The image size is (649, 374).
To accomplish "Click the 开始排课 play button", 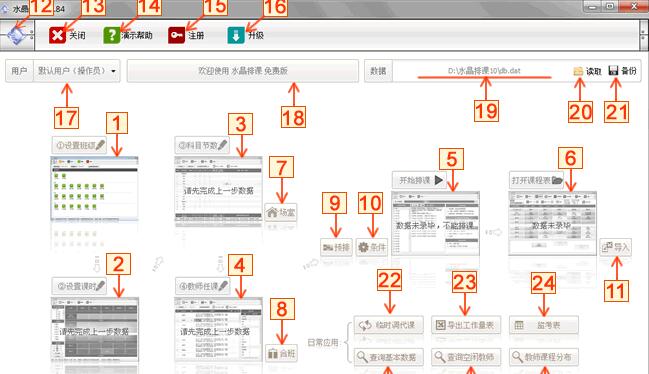I will point(419,180).
